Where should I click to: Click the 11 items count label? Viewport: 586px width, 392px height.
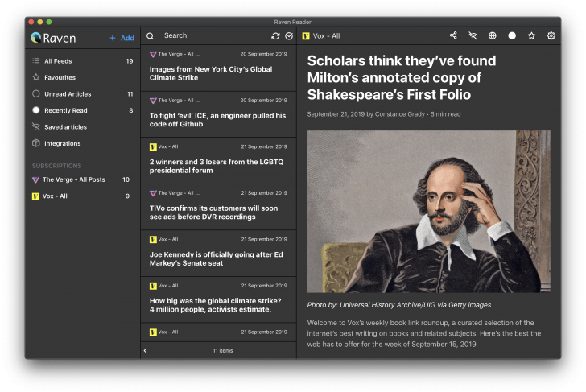(223, 350)
